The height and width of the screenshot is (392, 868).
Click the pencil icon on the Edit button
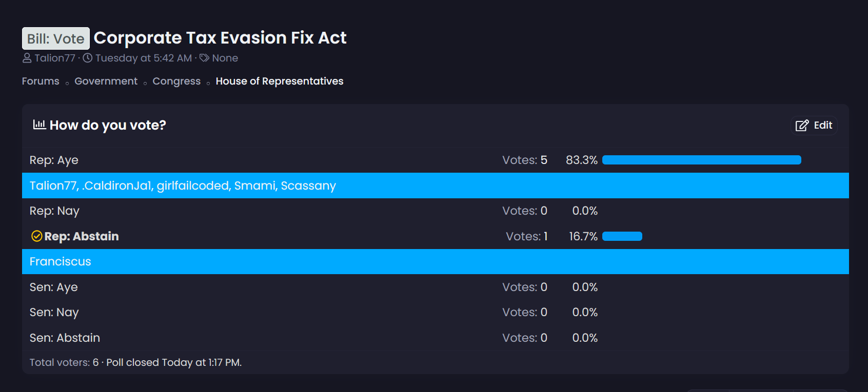click(x=802, y=126)
